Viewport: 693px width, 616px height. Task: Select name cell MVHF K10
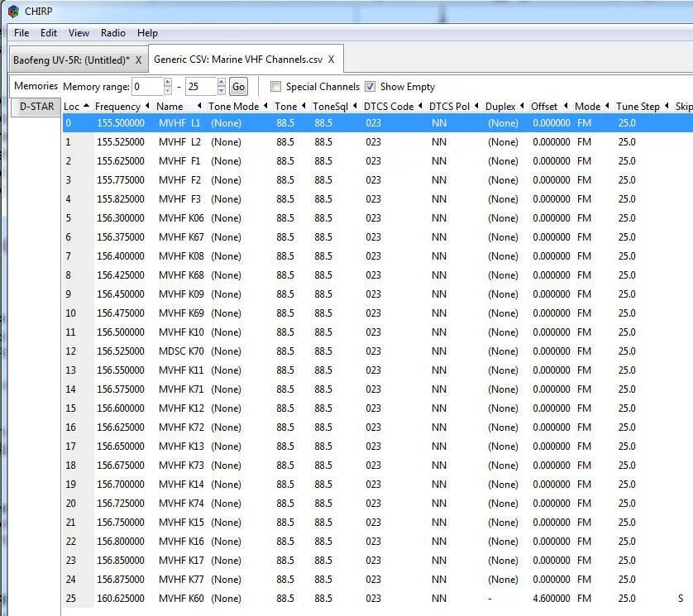click(181, 332)
